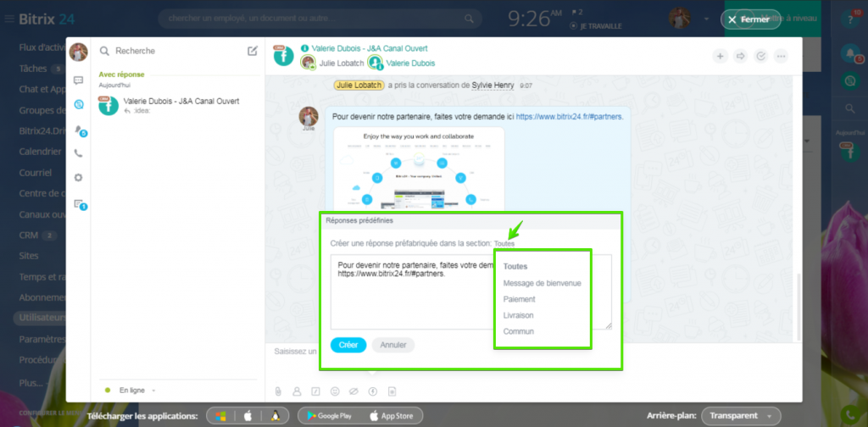Select Toutes in the section menu

(x=515, y=266)
